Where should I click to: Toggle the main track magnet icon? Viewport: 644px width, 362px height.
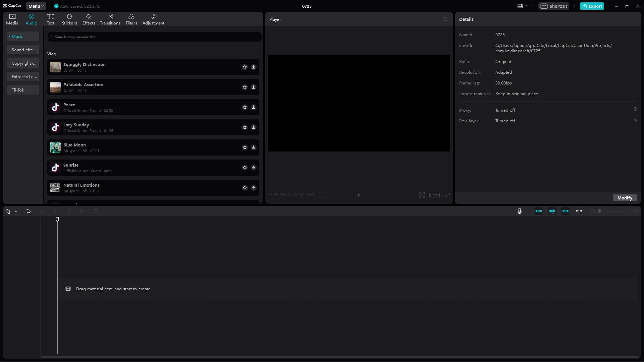click(x=552, y=211)
